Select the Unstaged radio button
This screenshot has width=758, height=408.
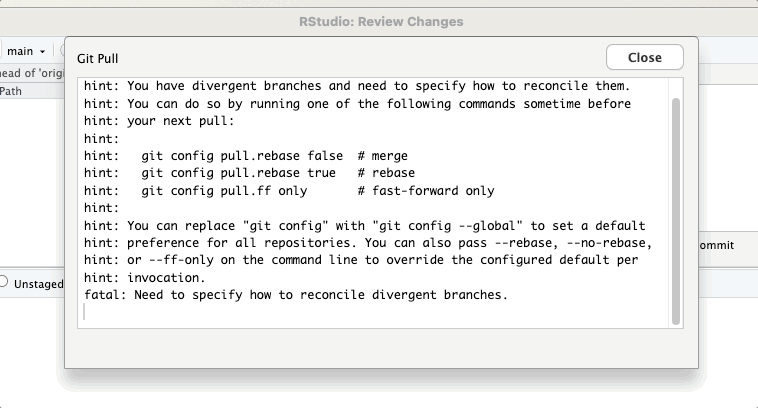tap(5, 283)
